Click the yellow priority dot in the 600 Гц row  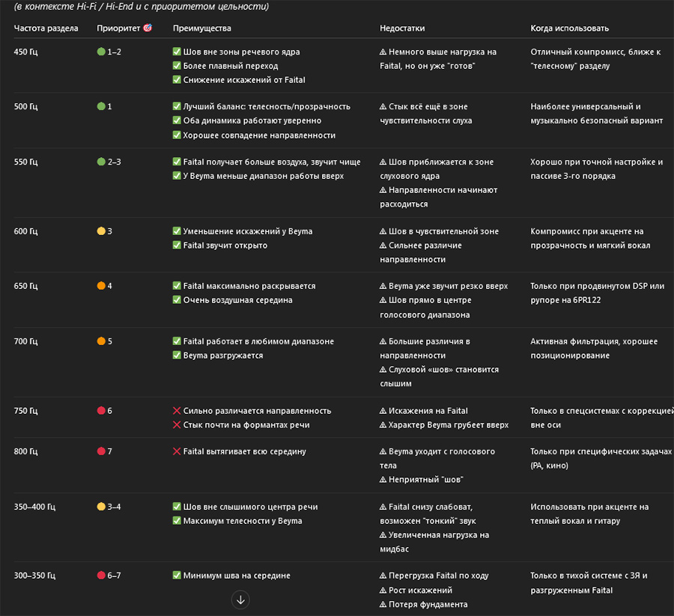tap(101, 231)
